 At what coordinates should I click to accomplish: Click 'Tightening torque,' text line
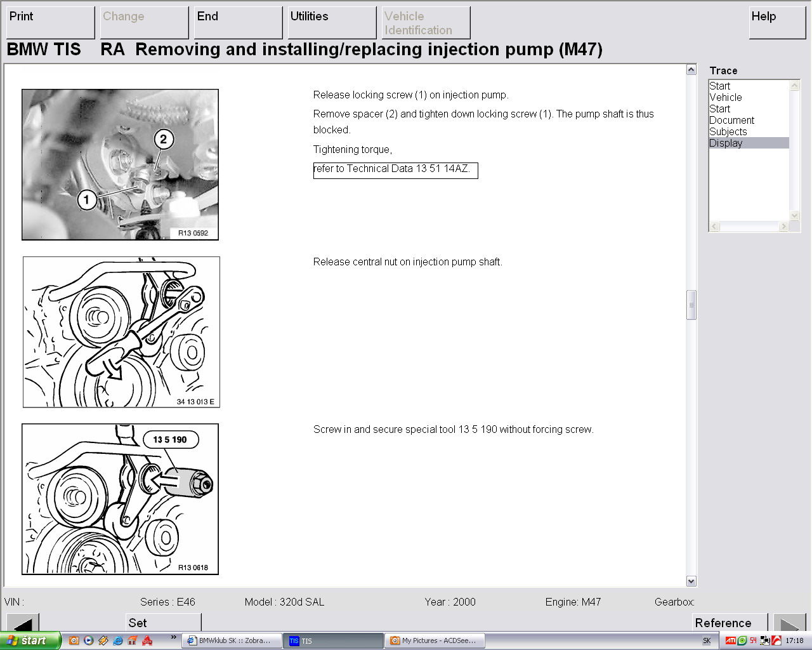353,150
